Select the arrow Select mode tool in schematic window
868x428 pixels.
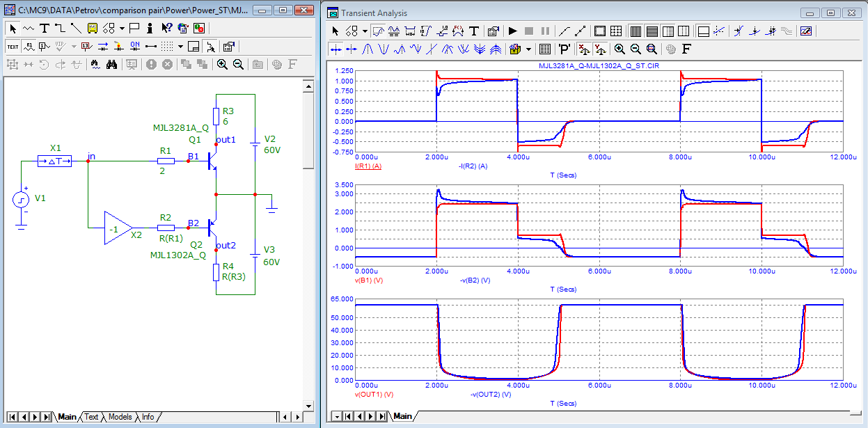click(x=13, y=28)
